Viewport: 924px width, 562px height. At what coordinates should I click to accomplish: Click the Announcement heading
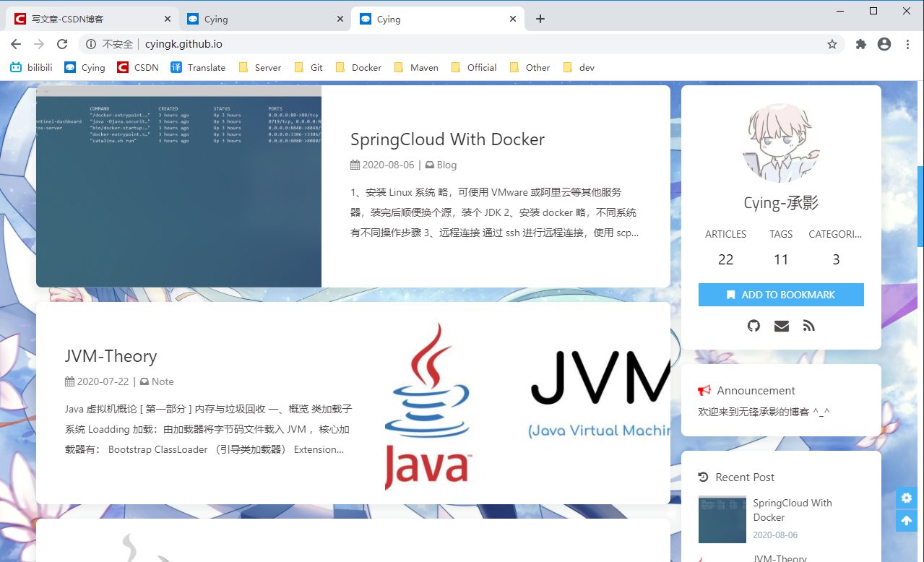(756, 391)
